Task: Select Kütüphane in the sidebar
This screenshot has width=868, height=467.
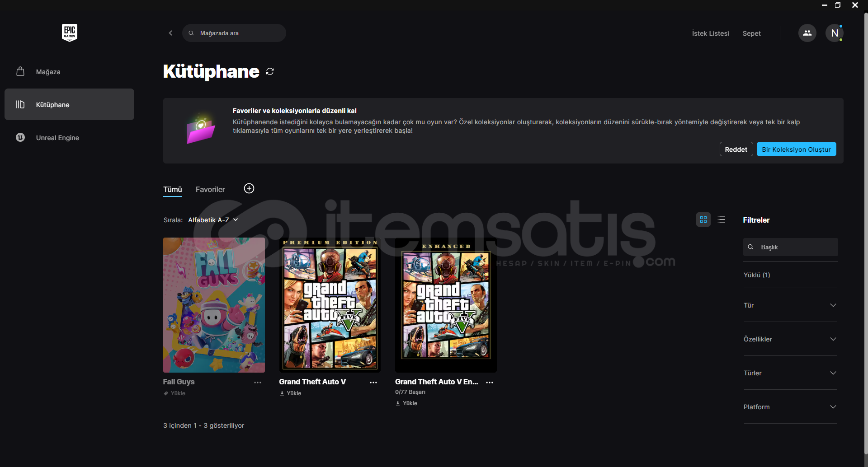Action: click(x=69, y=104)
